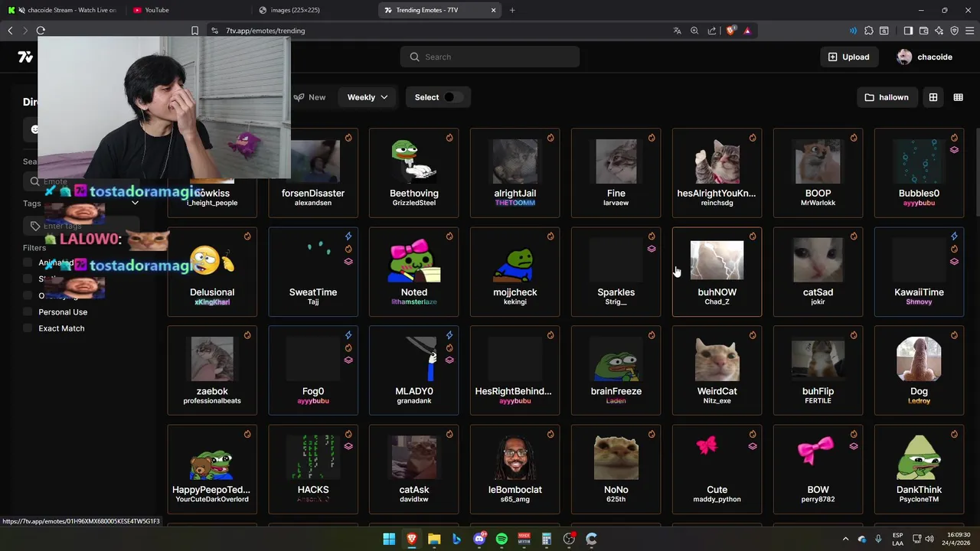This screenshot has height=551, width=980.
Task: Open the browser hamburger menu
Action: [970, 31]
